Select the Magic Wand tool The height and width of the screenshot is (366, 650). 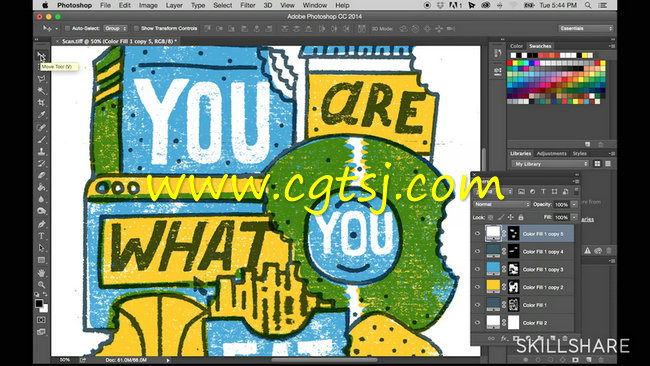[x=41, y=91]
